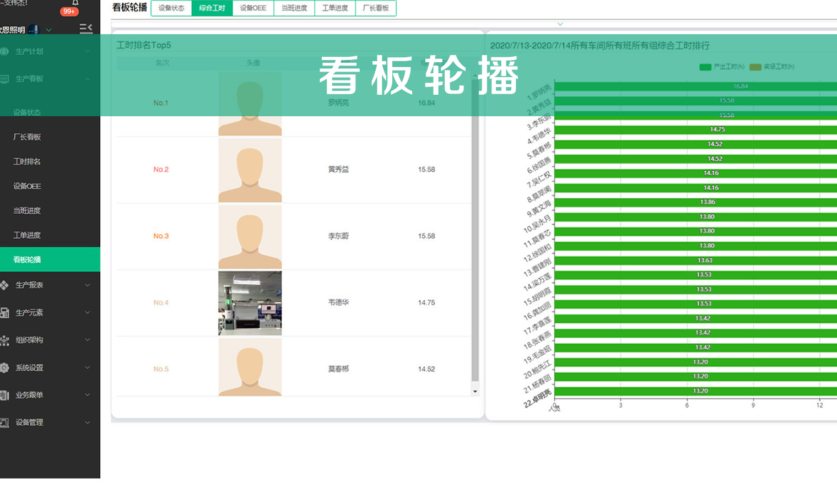Open the notification bell with 99+ badge
This screenshot has width=837, height=504.
click(x=75, y=3)
